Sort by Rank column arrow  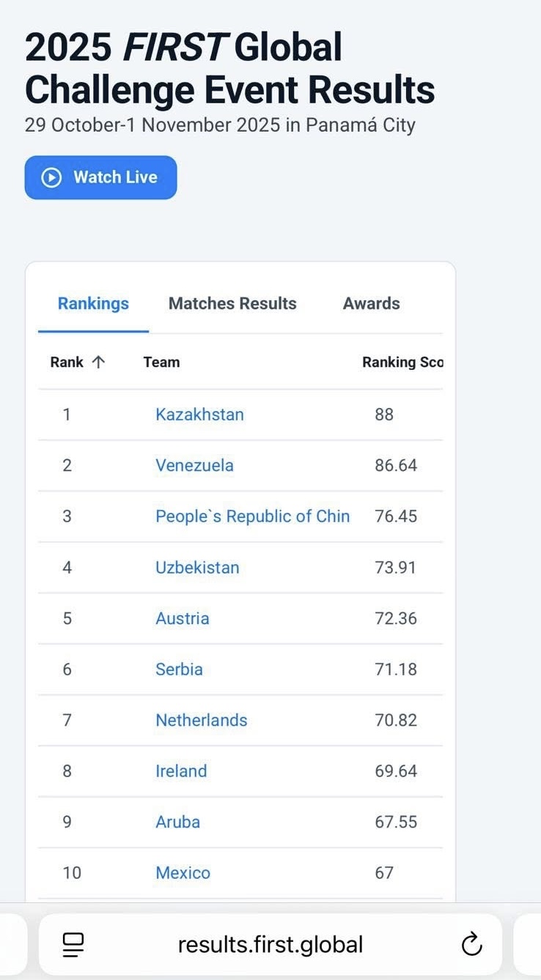[x=99, y=362]
